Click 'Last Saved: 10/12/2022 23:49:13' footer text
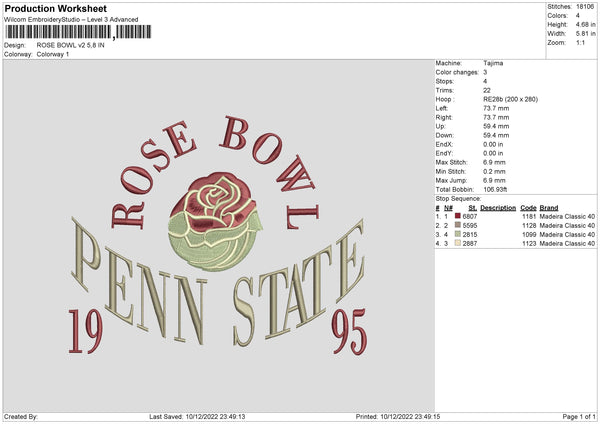This screenshot has height=424, width=600. tap(197, 417)
